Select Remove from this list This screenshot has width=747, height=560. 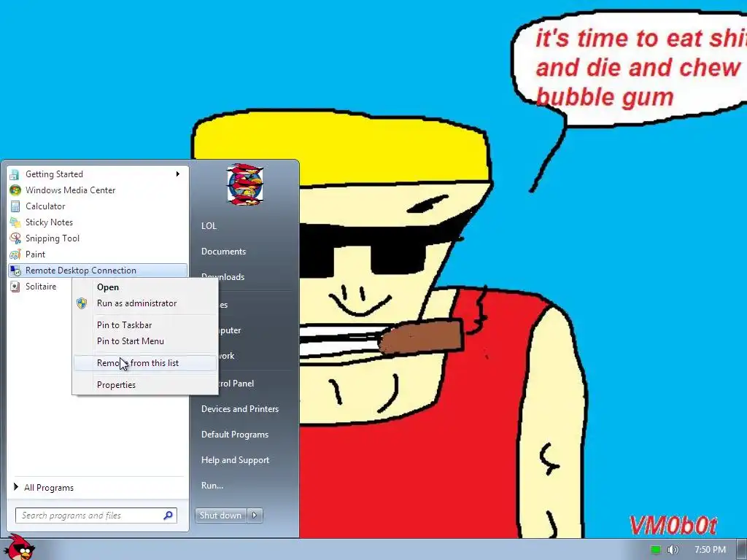click(145, 363)
